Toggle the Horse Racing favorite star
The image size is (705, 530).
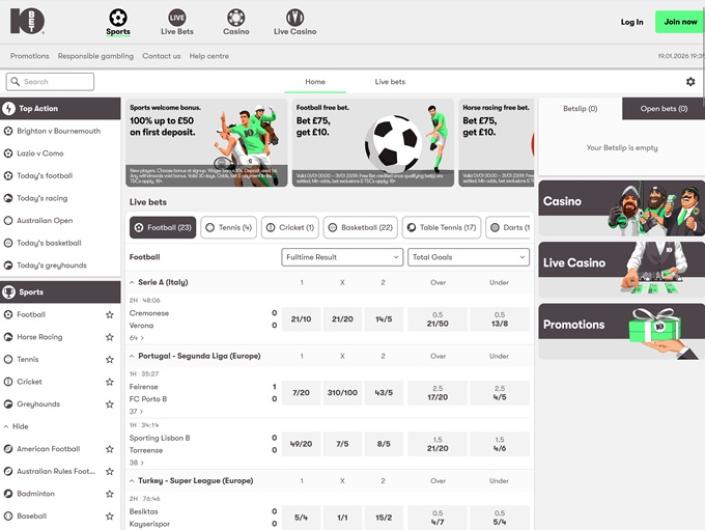click(x=109, y=337)
